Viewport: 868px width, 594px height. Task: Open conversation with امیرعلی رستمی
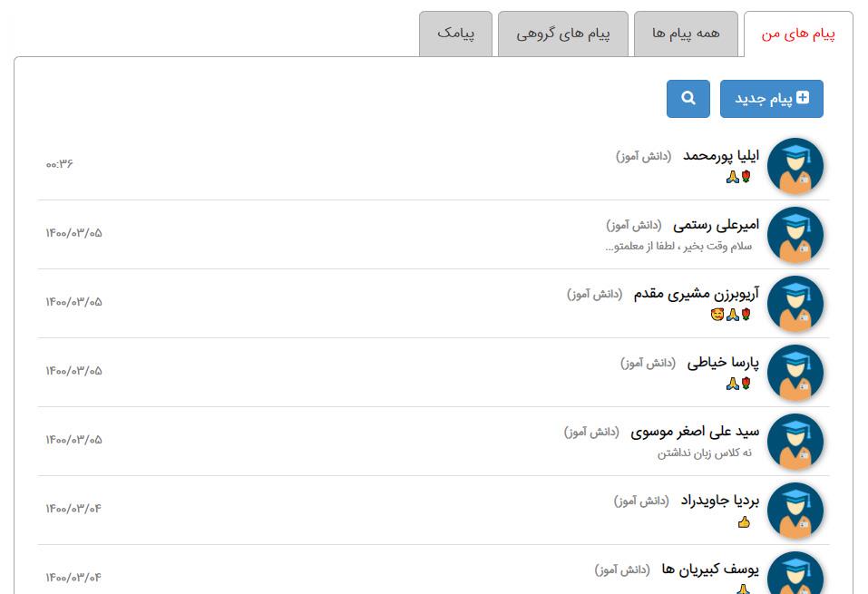click(434, 235)
